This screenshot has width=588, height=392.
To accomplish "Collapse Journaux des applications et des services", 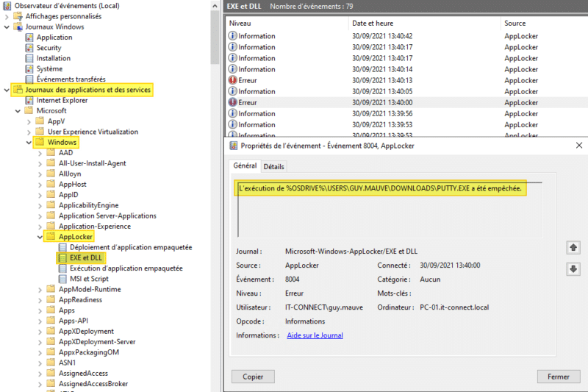I will point(7,90).
